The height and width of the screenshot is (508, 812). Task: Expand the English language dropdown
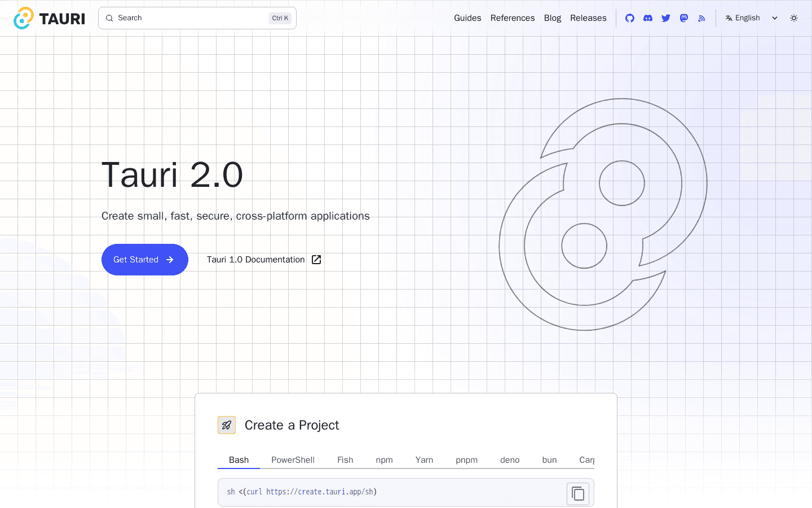point(747,18)
